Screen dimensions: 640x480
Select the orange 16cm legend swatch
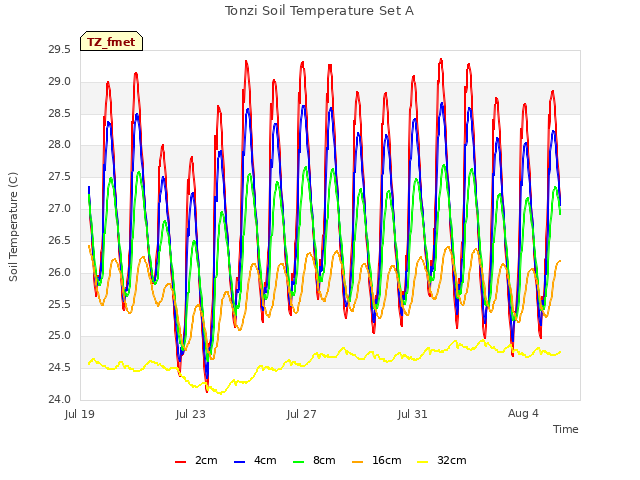[358, 462]
